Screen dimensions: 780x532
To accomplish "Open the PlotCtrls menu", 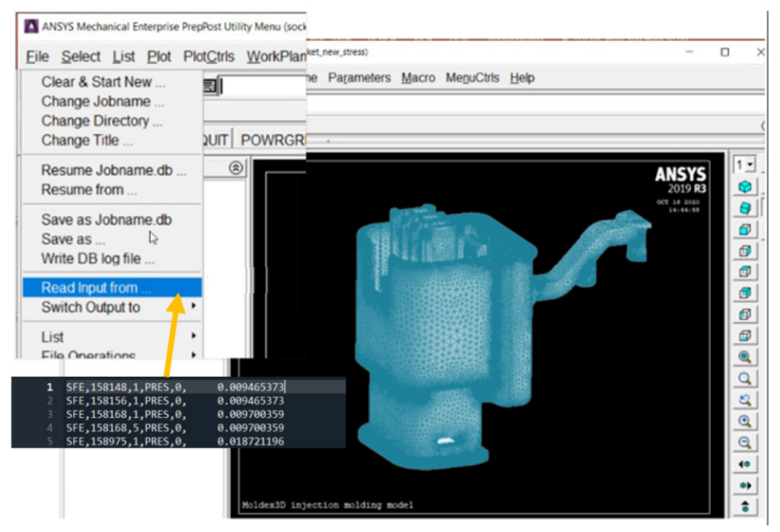I will coord(209,56).
